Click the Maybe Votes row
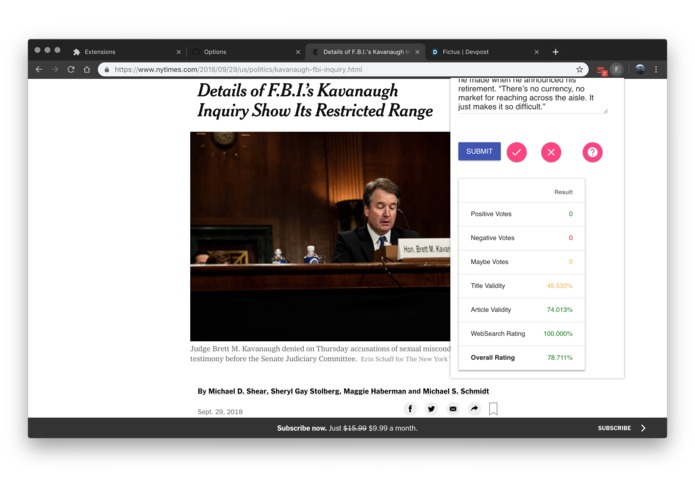 [x=522, y=262]
